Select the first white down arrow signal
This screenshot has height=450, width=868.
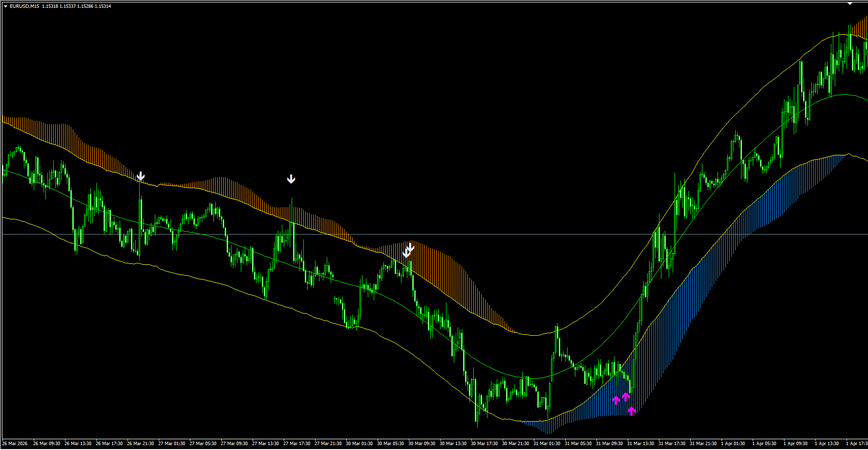click(x=141, y=176)
